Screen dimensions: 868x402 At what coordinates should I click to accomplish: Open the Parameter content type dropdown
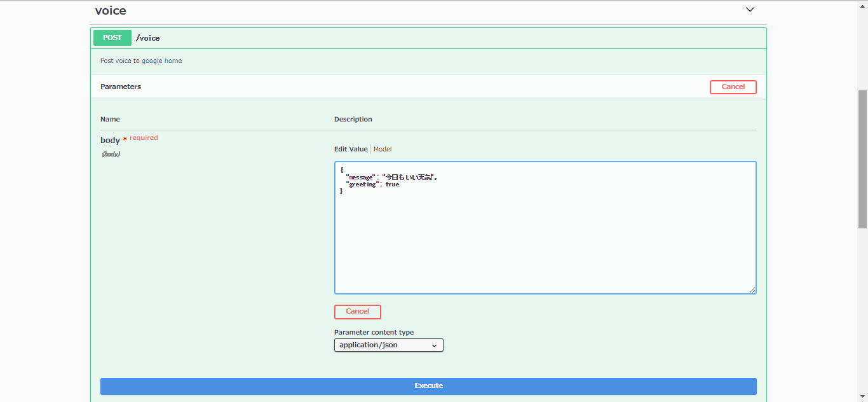(x=434, y=345)
